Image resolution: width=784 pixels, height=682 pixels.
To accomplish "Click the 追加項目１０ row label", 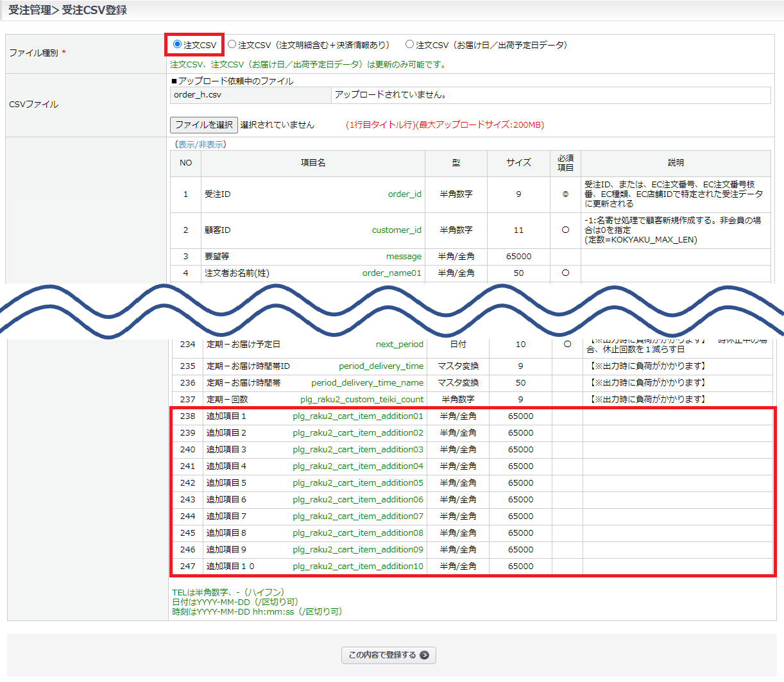I will click(230, 567).
